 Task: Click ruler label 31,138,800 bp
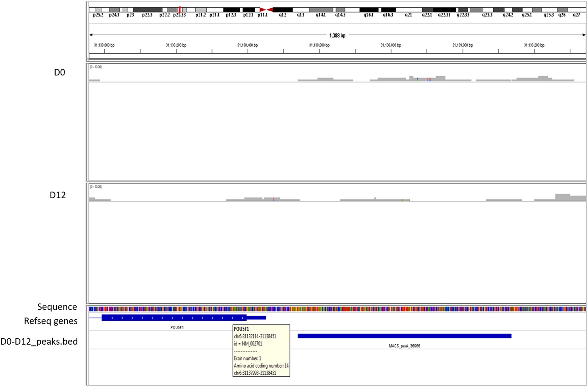pyautogui.click(x=391, y=45)
